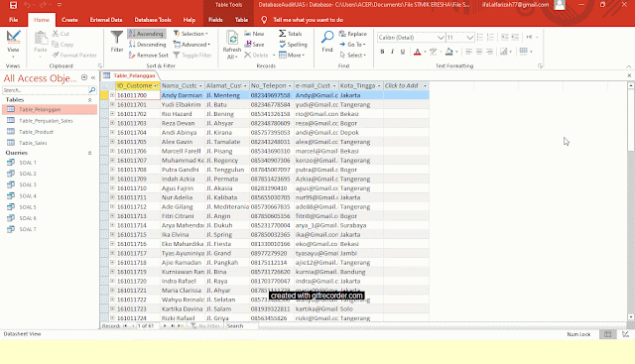Toggle Filter button in Sort & Filter

(192, 56)
